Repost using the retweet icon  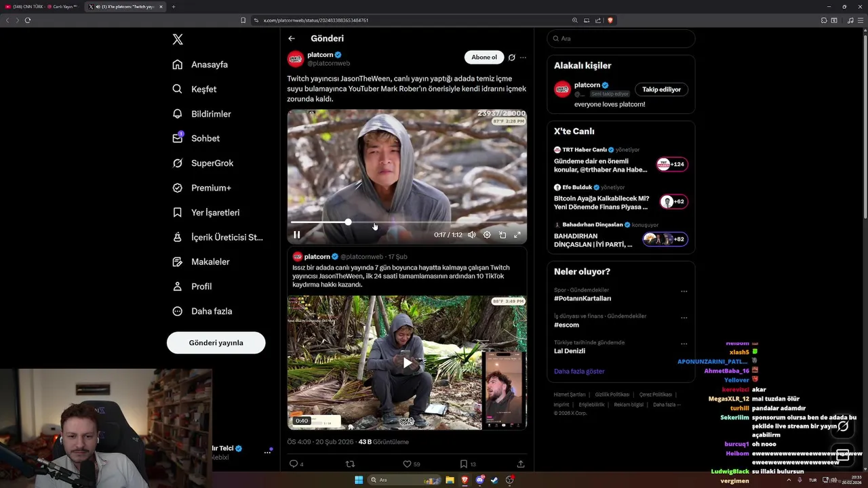pos(351,464)
